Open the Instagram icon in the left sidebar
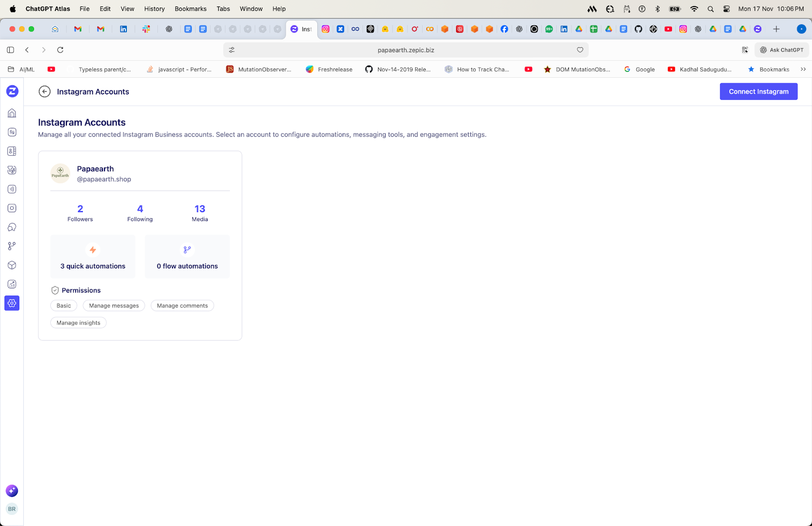Screen dimensions: 812x526 point(12,208)
